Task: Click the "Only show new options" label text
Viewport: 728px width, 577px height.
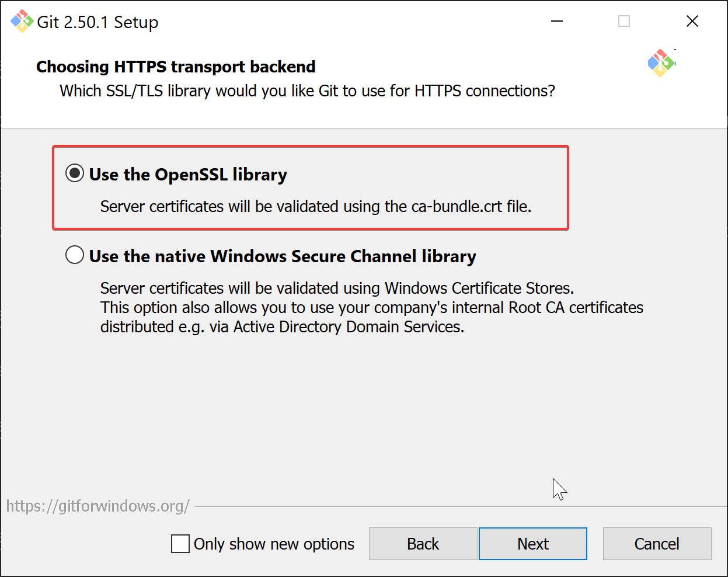Action: (274, 544)
